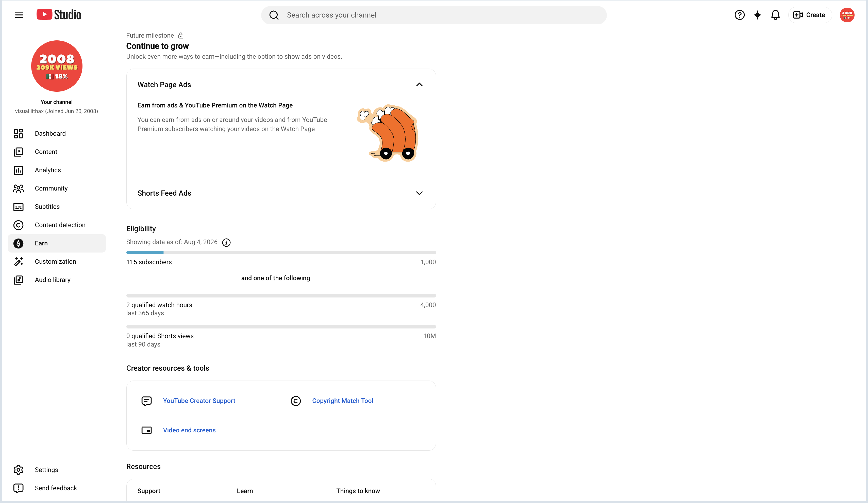The image size is (868, 503).
Task: Click the Content play icon
Action: [x=18, y=152]
